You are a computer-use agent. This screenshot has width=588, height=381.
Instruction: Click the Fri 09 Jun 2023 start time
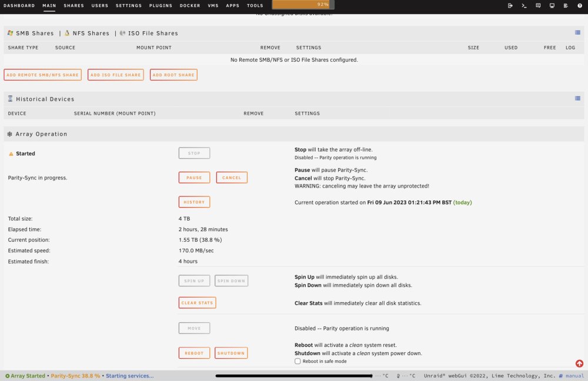point(409,202)
